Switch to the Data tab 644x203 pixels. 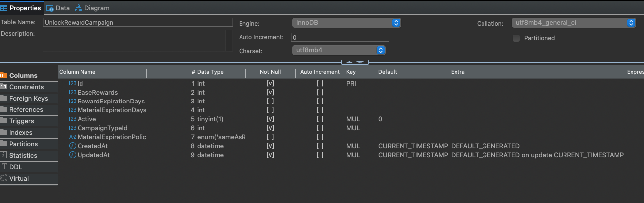(58, 8)
